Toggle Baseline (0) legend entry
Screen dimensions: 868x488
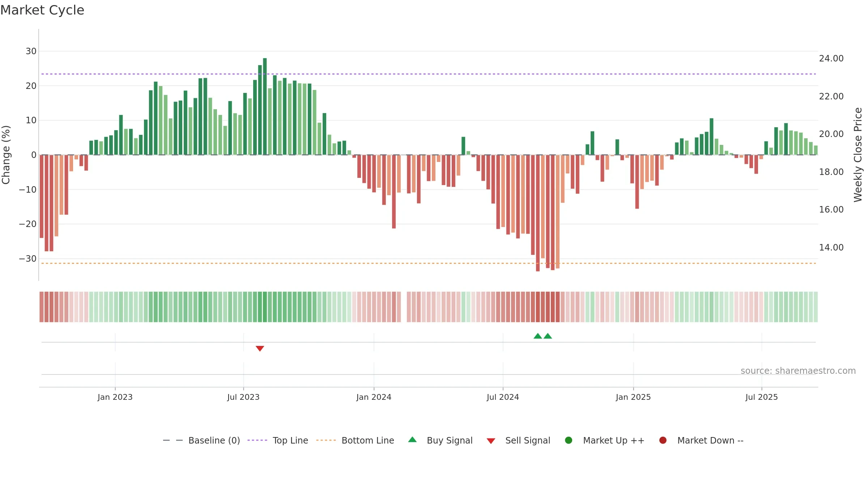201,440
